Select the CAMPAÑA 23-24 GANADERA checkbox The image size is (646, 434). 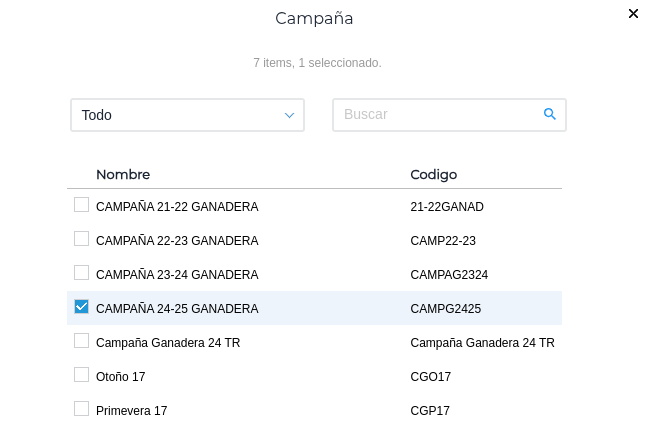[82, 273]
